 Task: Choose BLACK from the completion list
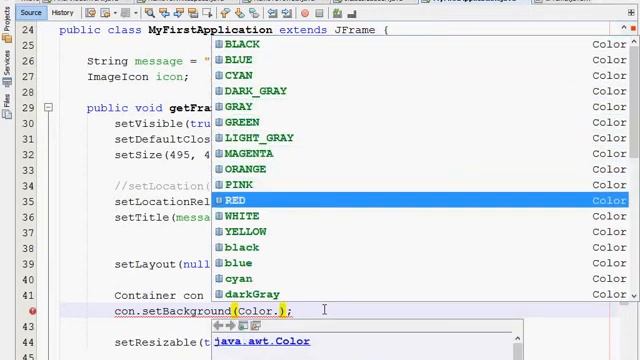tap(420, 44)
